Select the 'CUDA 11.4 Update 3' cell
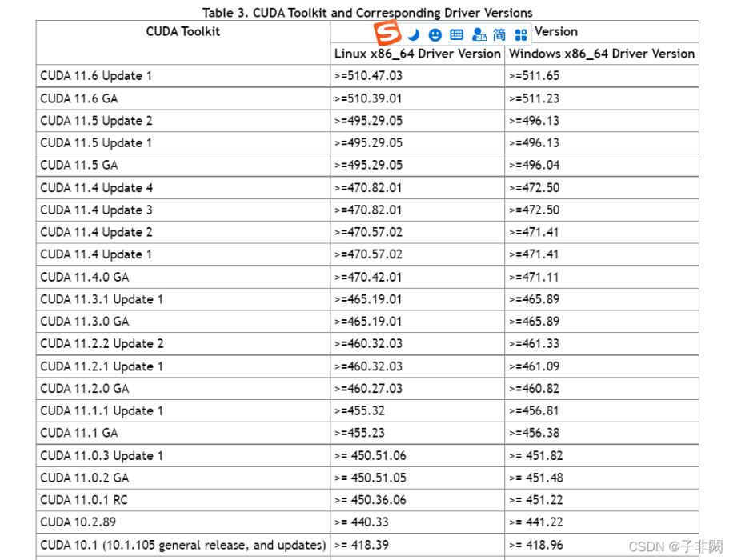 [182, 210]
